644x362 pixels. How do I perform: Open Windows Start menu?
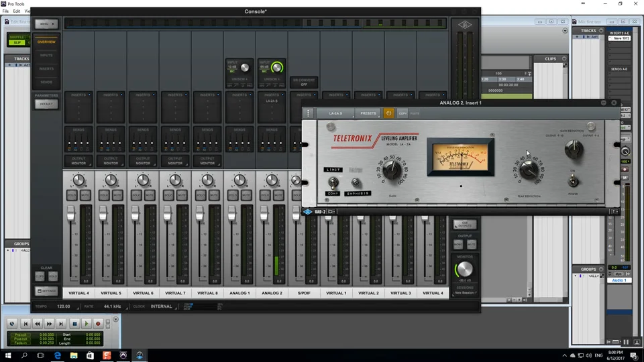pyautogui.click(x=8, y=355)
